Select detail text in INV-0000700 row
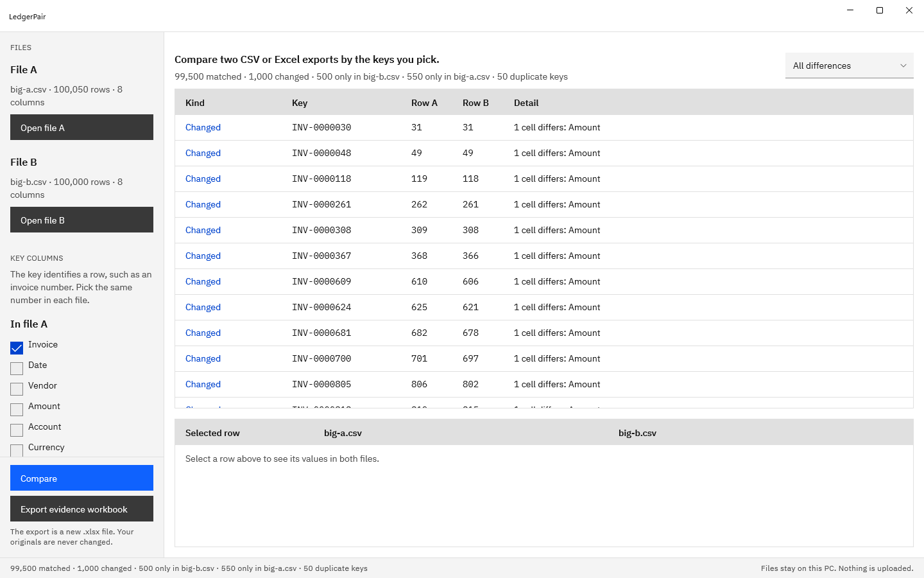 click(x=557, y=358)
